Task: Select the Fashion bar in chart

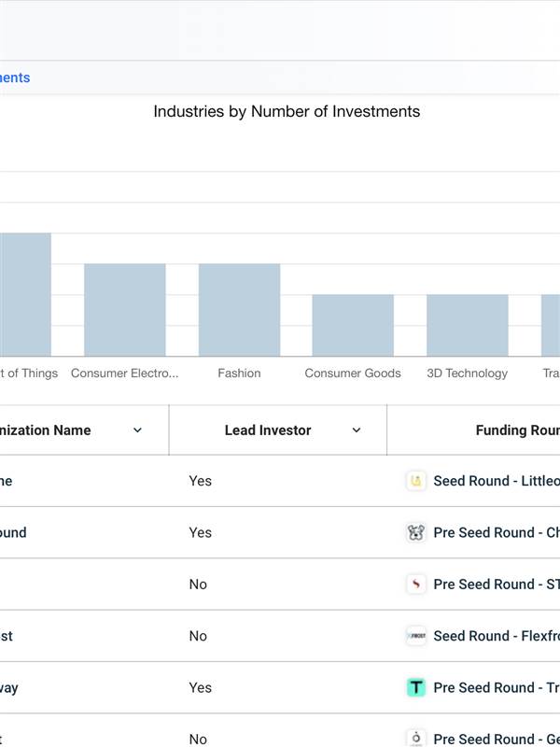Action: point(239,310)
